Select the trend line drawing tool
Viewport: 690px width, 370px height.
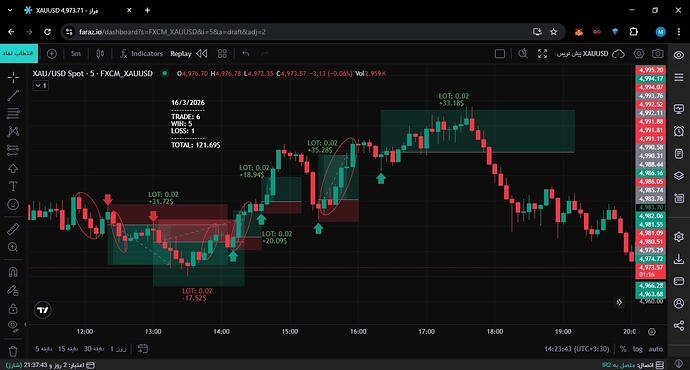click(x=13, y=95)
